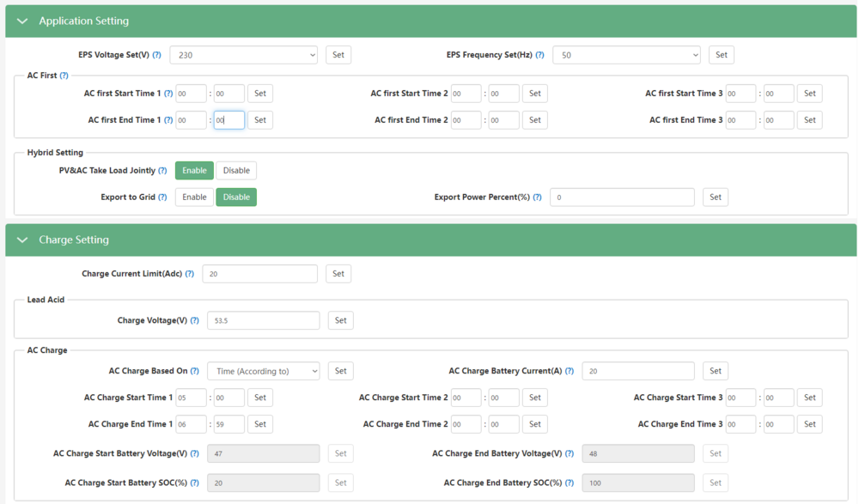Click help icon next to EPS Voltage Set
This screenshot has width=859, height=504.
click(156, 55)
